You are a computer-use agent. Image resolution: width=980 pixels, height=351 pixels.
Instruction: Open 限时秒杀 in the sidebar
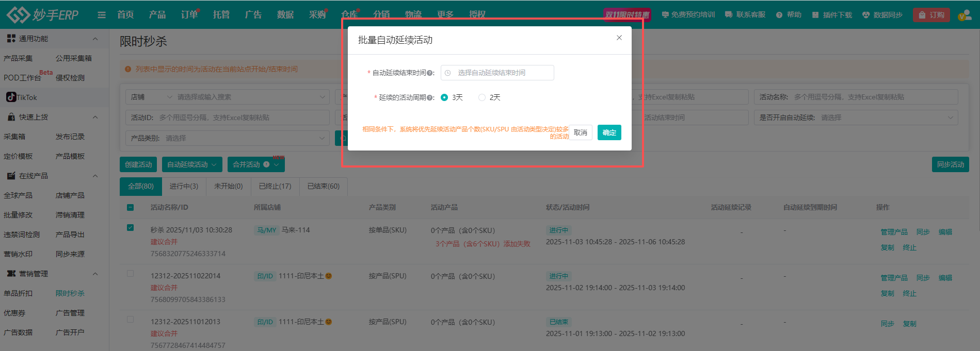point(70,293)
